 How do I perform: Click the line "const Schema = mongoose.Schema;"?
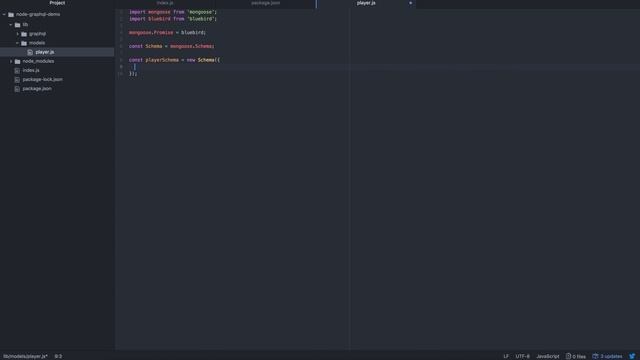tap(171, 47)
